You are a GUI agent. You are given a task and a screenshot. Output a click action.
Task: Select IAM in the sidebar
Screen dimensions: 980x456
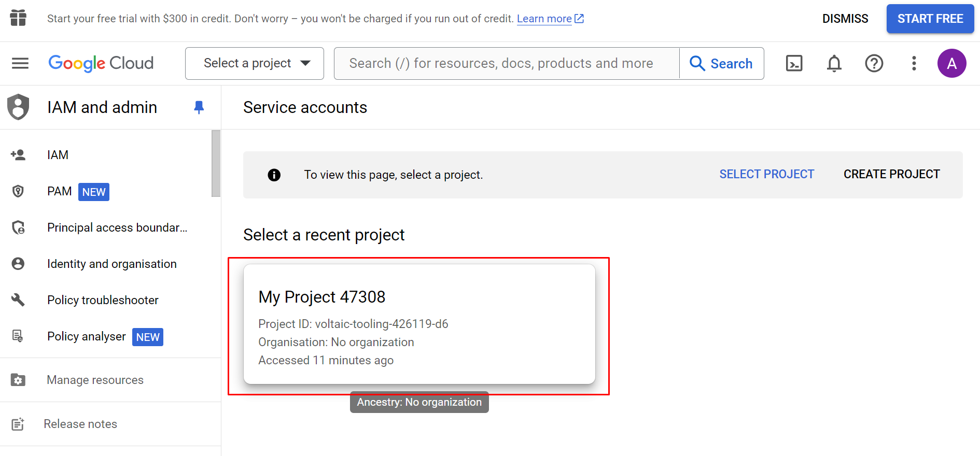point(58,154)
